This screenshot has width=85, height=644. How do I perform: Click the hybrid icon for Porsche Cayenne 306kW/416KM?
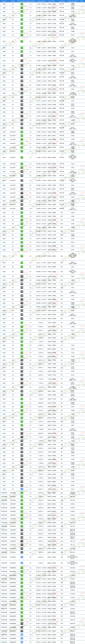click(22, 563)
